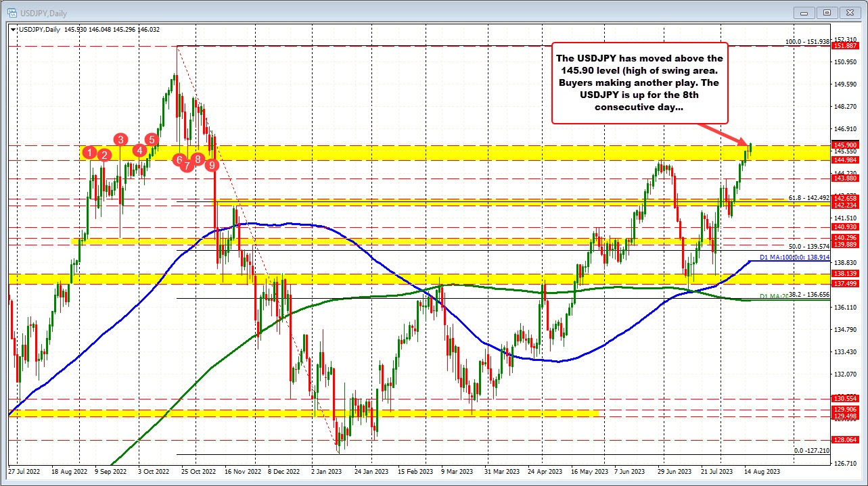Click the minimize button of the chart window
The height and width of the screenshot is (486, 868).
coord(804,13)
